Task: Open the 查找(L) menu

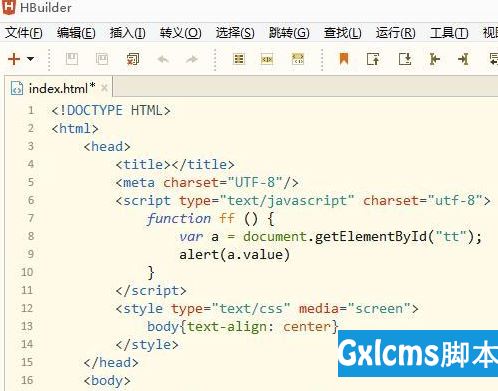Action: [342, 33]
